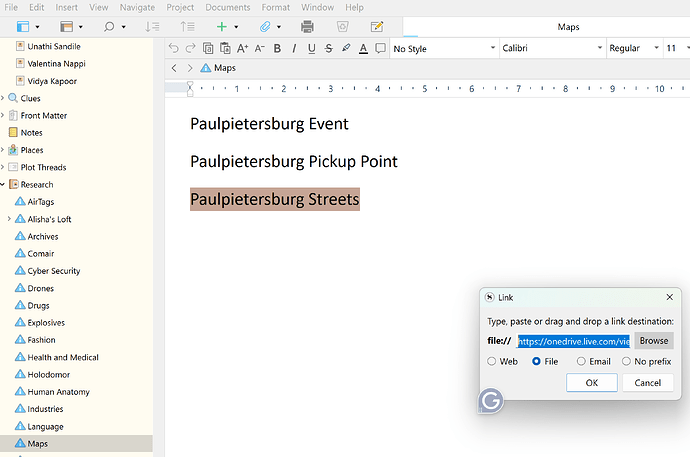Open the font size 11 dropdown
This screenshot has width=690, height=457.
677,48
